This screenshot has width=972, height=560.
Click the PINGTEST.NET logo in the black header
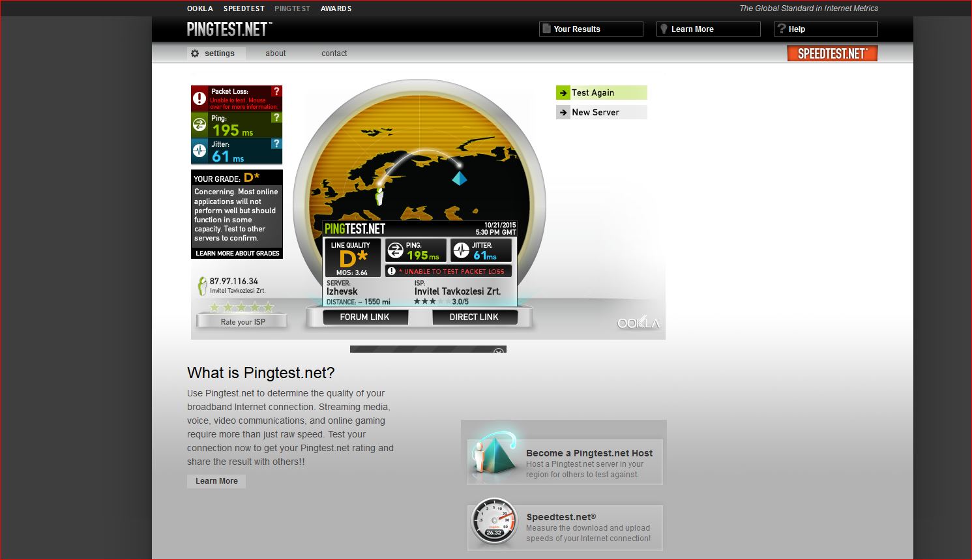229,29
